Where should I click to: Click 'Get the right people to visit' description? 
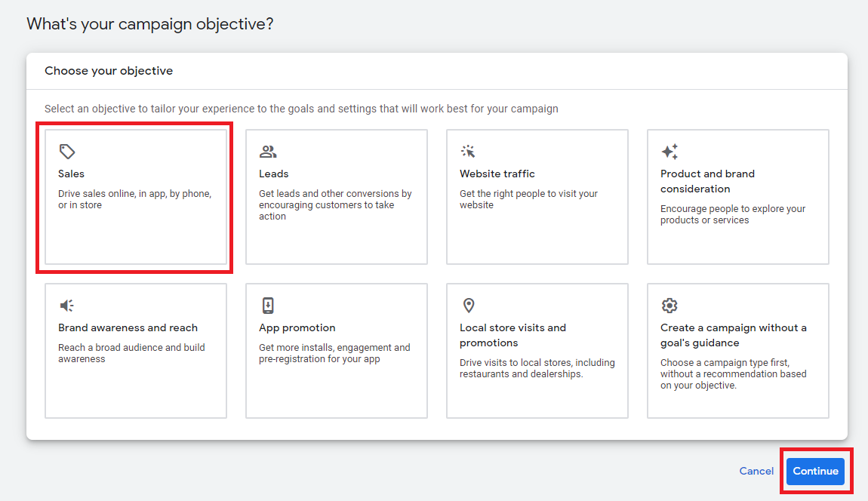tap(528, 199)
